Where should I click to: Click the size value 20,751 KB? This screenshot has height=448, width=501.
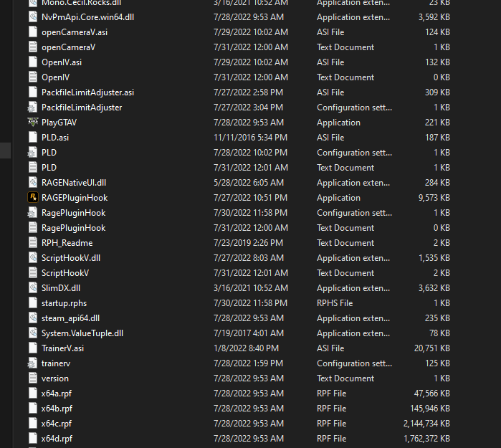(x=432, y=348)
